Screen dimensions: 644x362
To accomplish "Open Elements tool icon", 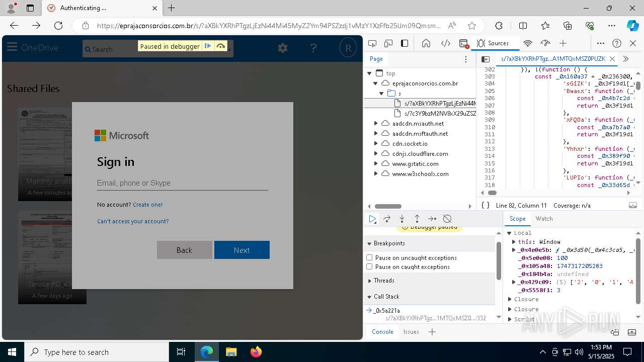I will [446, 43].
